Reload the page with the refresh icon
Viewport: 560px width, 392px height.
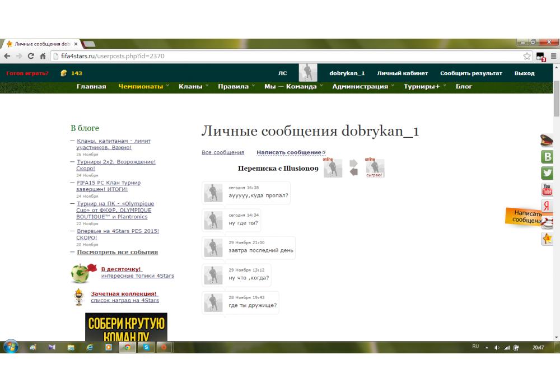click(31, 56)
